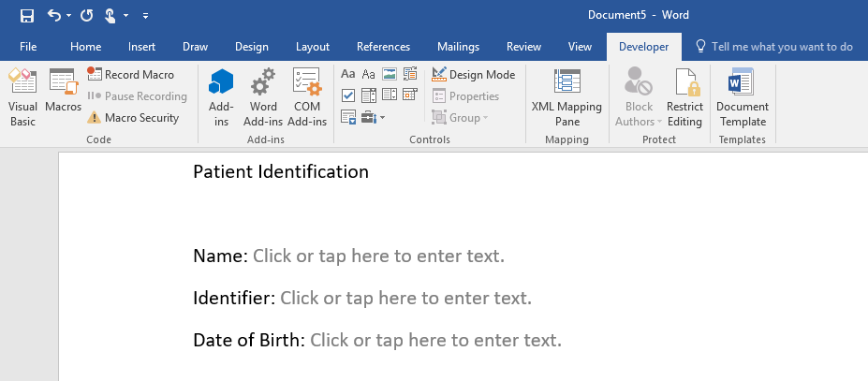Screen dimensions: 868x381
Task: Click the Macros button
Action: click(64, 94)
